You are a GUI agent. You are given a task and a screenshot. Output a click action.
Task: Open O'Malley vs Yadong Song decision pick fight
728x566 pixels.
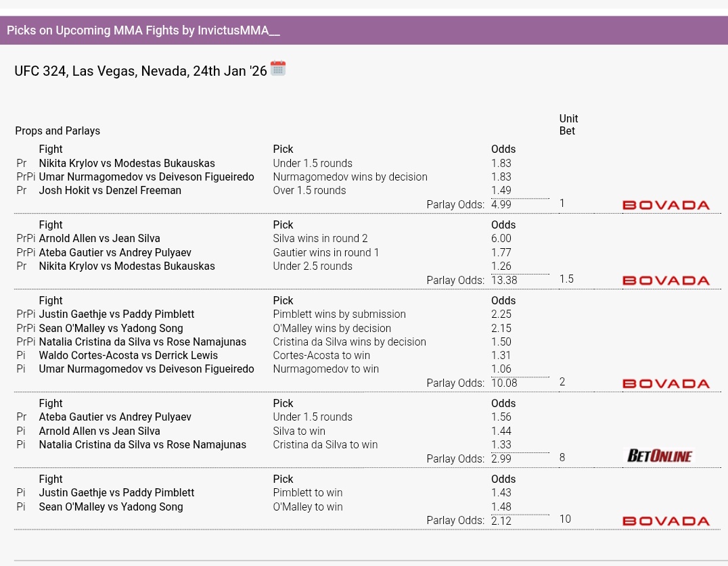[111, 328]
